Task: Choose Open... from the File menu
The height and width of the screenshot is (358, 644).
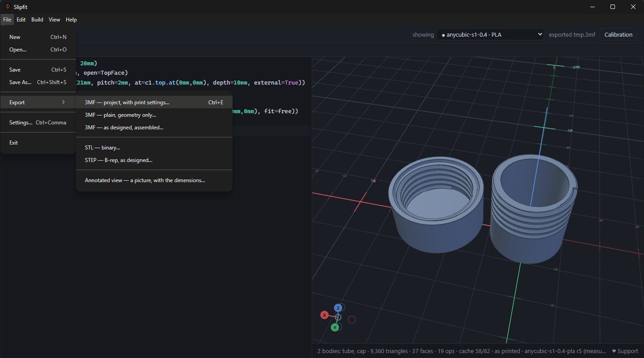Action: 38,50
